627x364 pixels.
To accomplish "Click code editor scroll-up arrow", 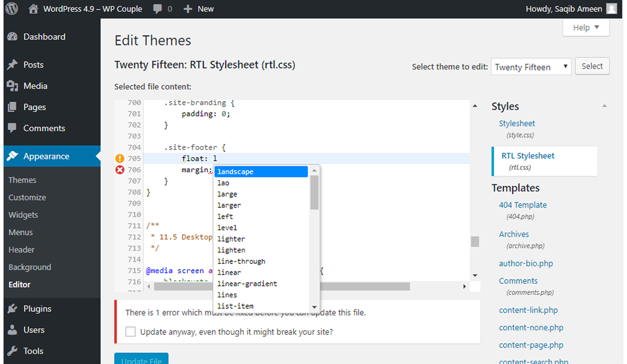I will point(475,106).
